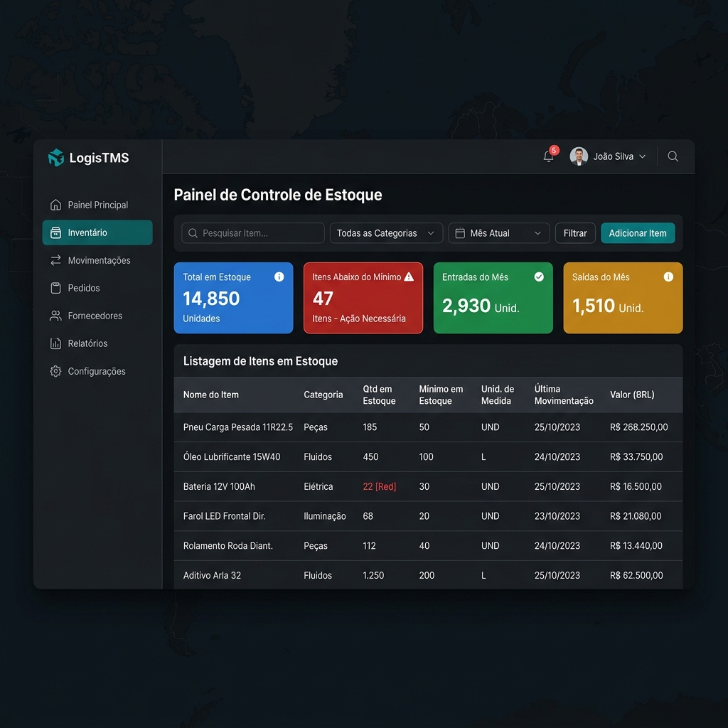This screenshot has height=728, width=728.
Task: Focus the Pesquisar Item search field
Action: pos(253,233)
